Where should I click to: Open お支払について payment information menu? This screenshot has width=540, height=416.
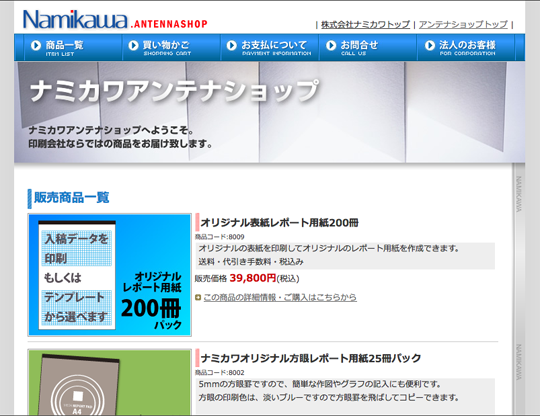(269, 48)
